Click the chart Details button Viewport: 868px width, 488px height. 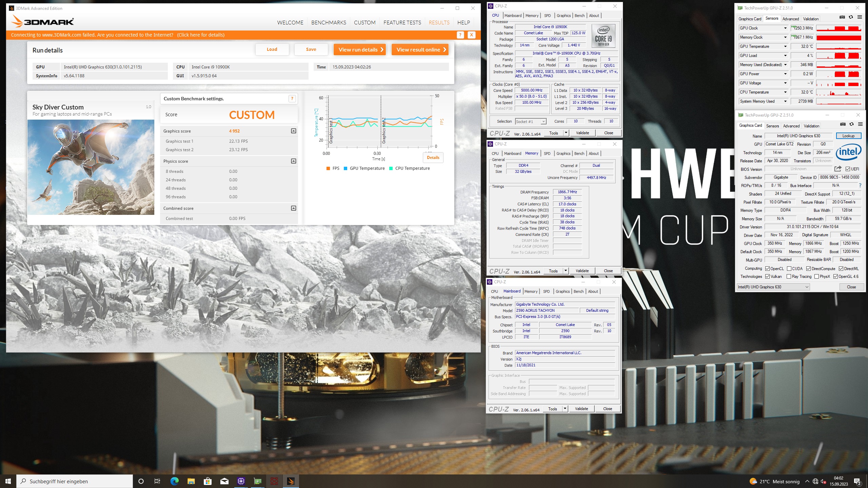[x=433, y=158]
